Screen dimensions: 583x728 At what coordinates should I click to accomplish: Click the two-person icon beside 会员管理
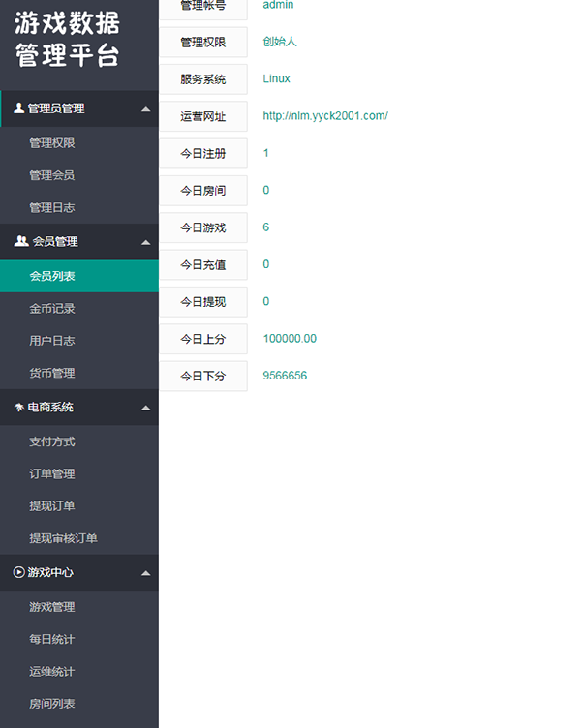point(21,241)
